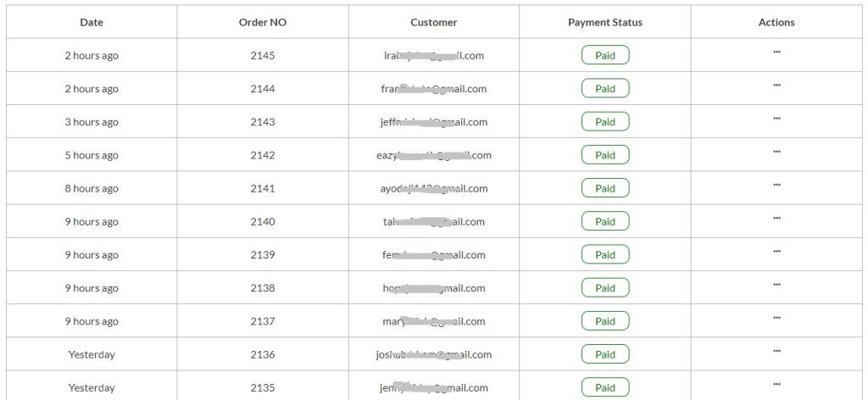The width and height of the screenshot is (868, 400).
Task: Open actions menu for order 2145
Action: [x=776, y=53]
